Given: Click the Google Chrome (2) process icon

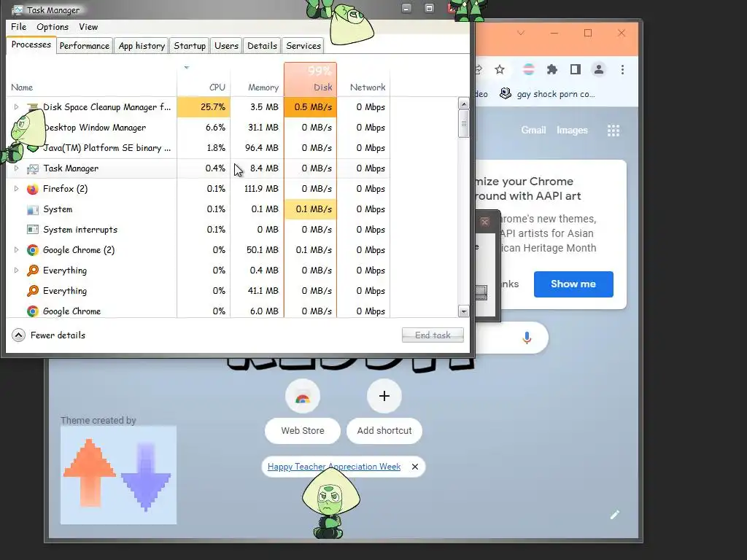Looking at the screenshot, I should click(x=32, y=250).
